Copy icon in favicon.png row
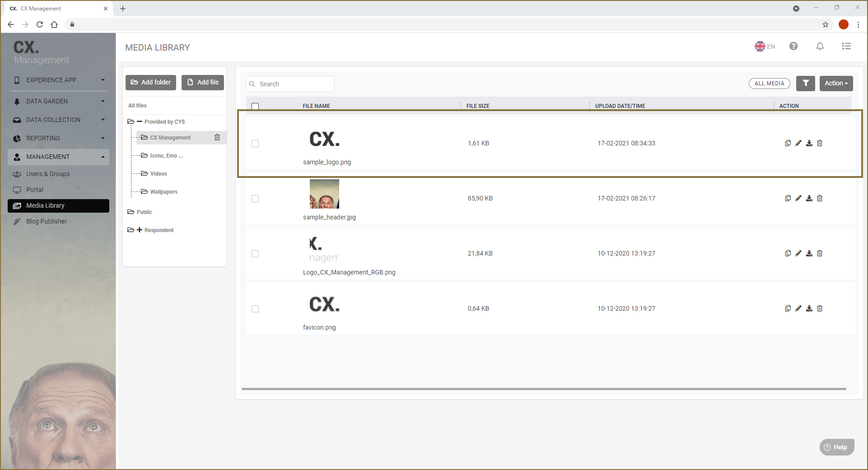 coord(788,308)
